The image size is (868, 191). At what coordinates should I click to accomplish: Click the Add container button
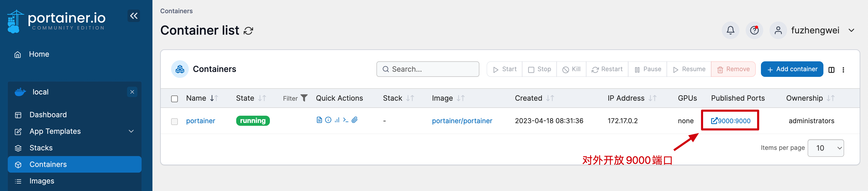click(x=792, y=69)
